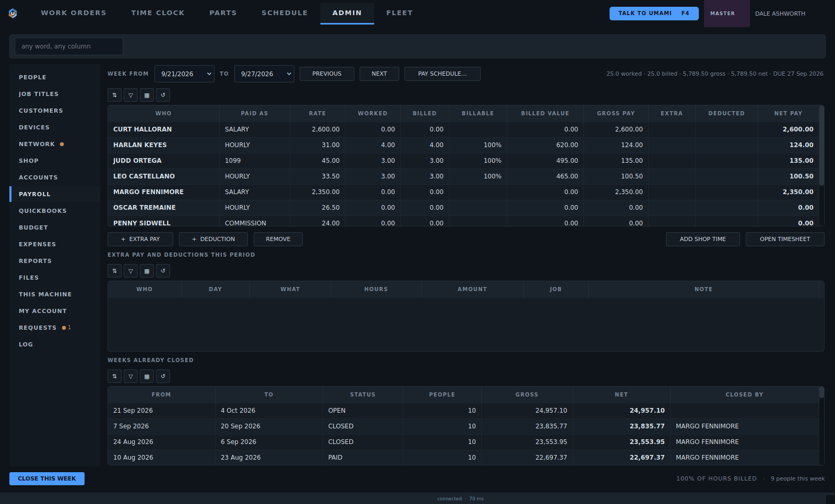This screenshot has width=835, height=504.
Task: Click Add Shop Time button
Action: pos(702,239)
